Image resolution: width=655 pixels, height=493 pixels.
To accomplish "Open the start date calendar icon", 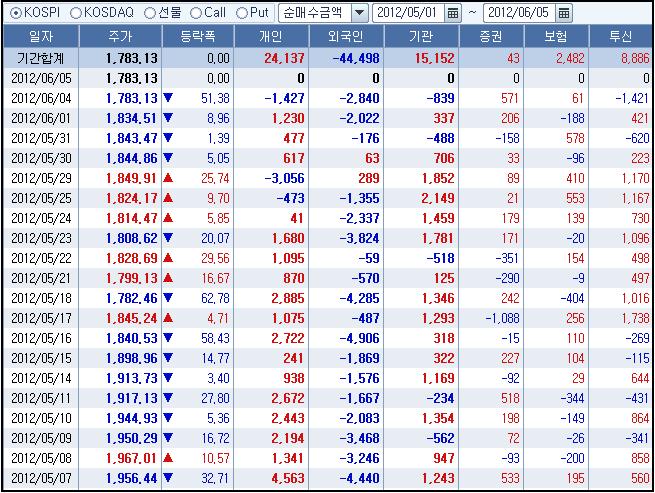I will [x=453, y=13].
